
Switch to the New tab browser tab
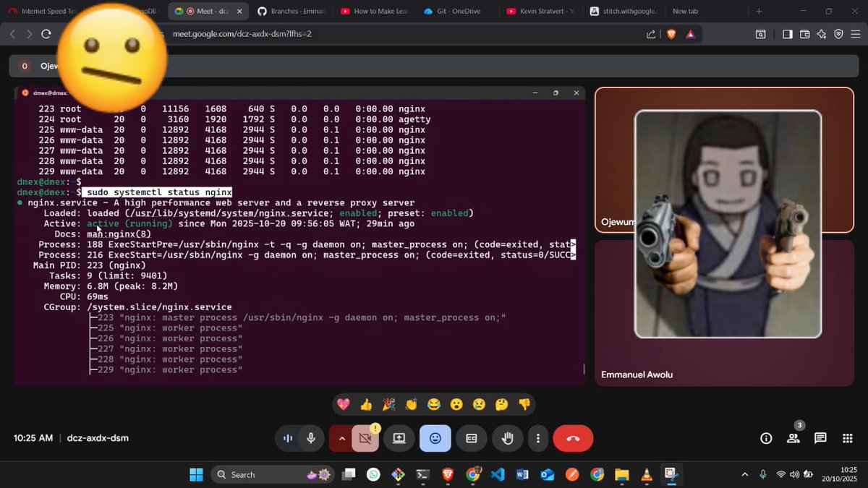click(705, 11)
